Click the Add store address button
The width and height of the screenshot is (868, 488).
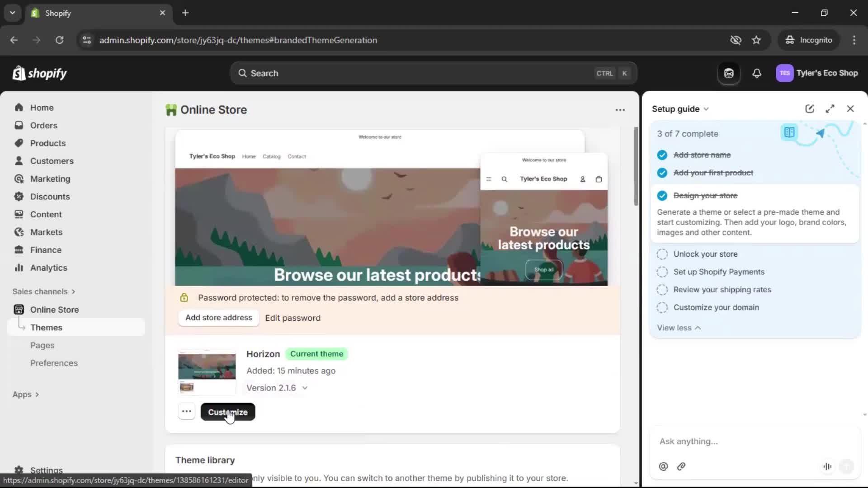coord(219,318)
